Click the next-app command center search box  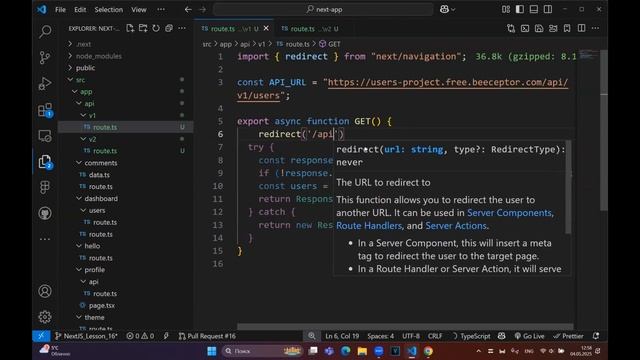323,9
